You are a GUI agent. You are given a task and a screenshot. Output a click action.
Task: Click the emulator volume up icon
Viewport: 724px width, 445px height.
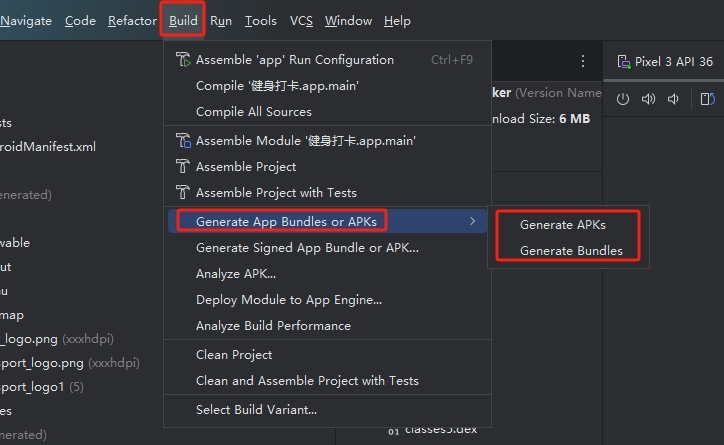pos(648,99)
